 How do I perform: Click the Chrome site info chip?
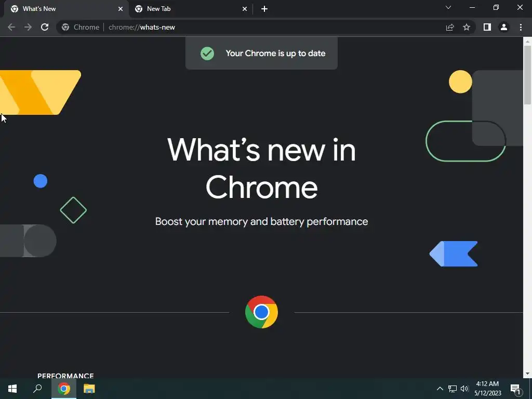click(x=81, y=27)
